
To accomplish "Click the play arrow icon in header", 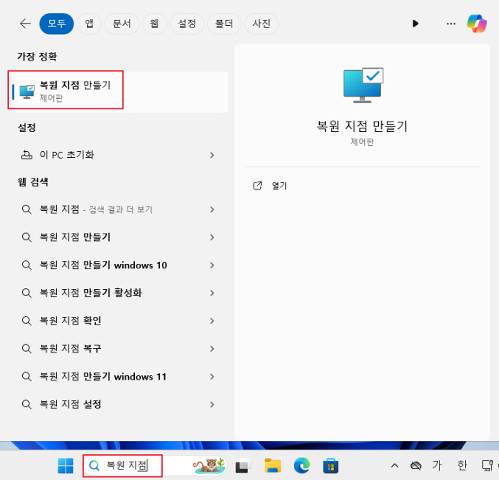I will point(415,24).
